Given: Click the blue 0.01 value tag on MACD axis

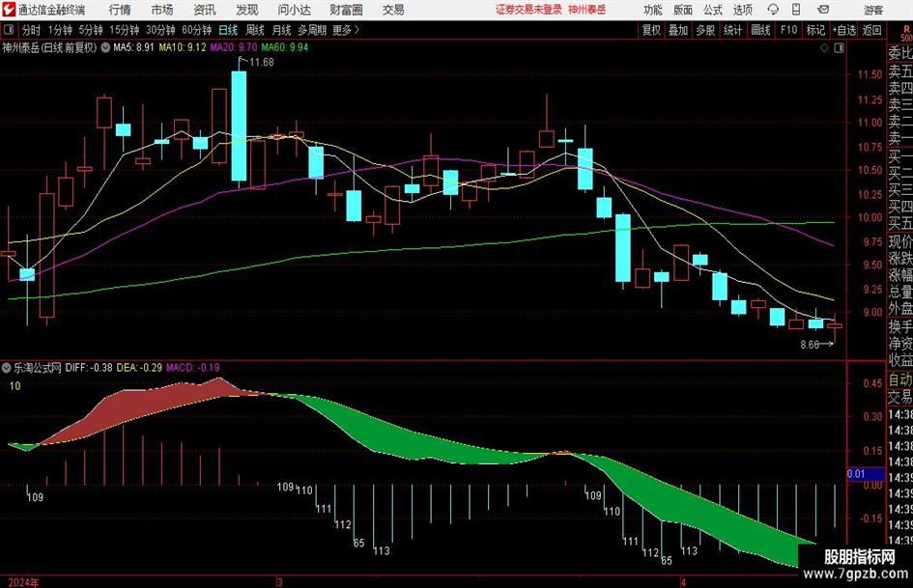Looking at the screenshot, I should click(866, 474).
